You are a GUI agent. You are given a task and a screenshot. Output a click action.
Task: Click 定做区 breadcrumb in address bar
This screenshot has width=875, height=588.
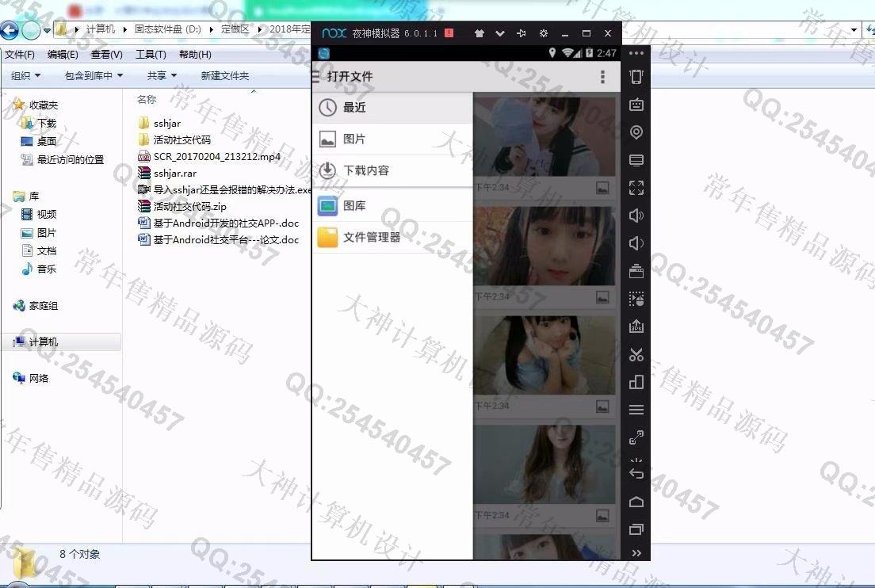click(235, 29)
